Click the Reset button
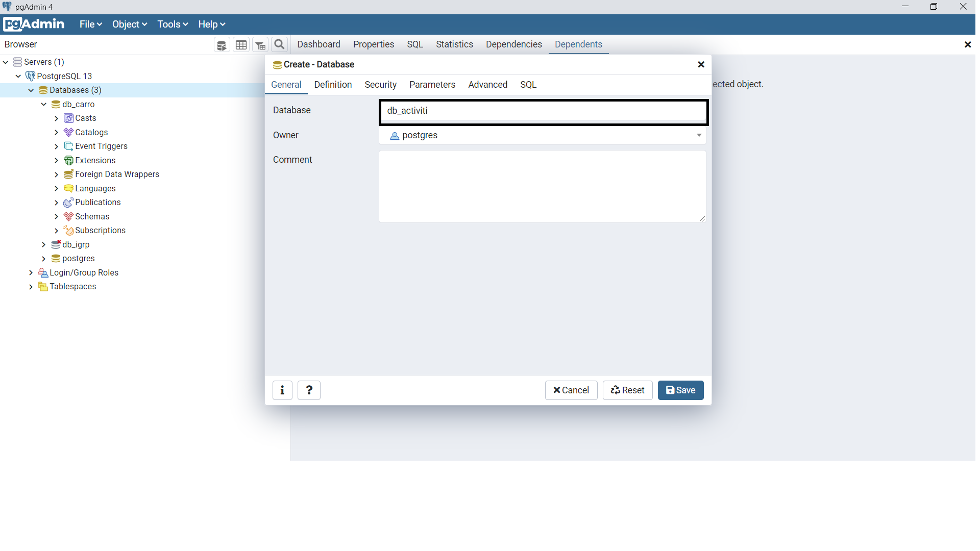Image resolution: width=980 pixels, height=551 pixels. (x=627, y=390)
